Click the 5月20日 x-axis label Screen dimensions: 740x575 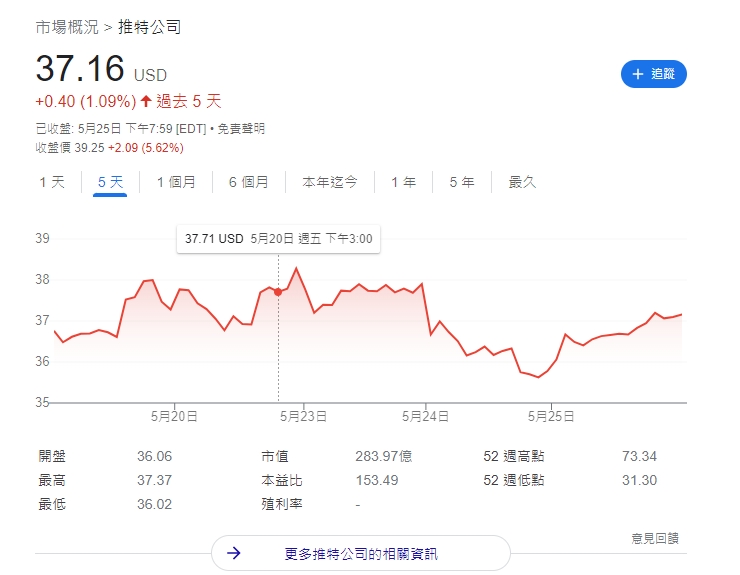point(174,416)
